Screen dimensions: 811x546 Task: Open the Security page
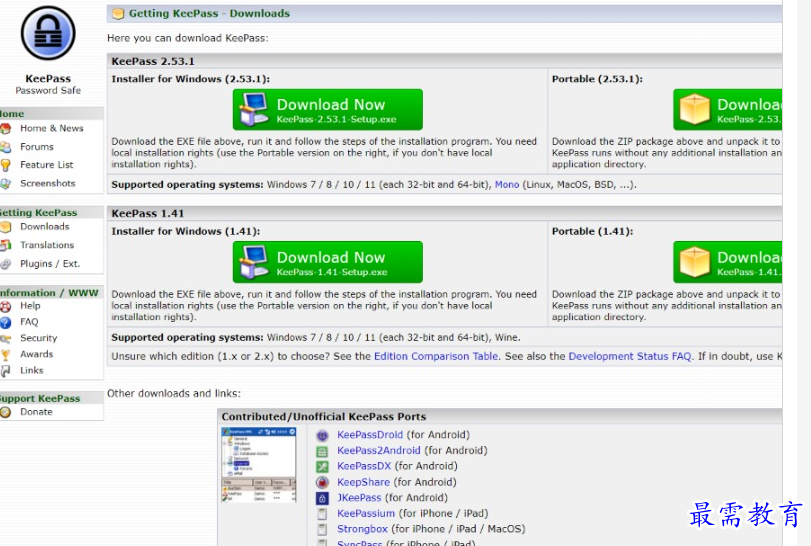[39, 338]
